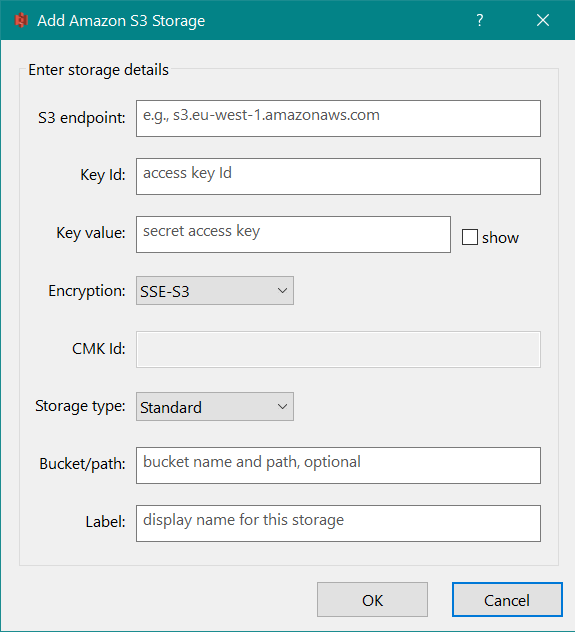Click the "Enter storage details" group title
Screen dimensions: 575x632
point(98,70)
